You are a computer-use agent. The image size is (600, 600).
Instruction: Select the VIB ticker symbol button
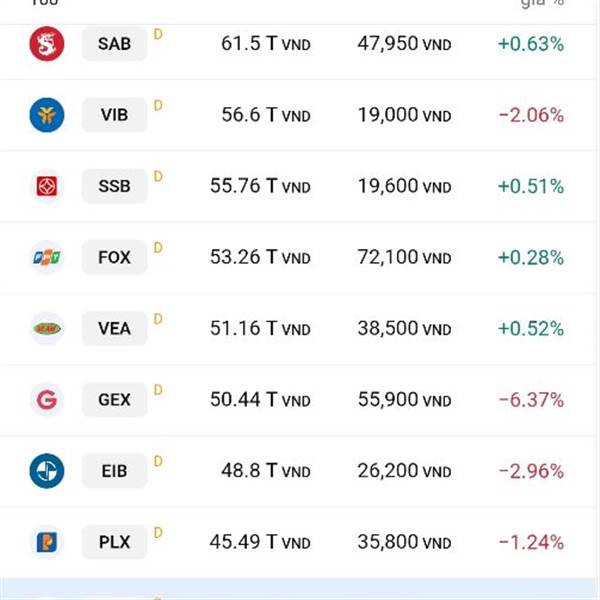(114, 115)
